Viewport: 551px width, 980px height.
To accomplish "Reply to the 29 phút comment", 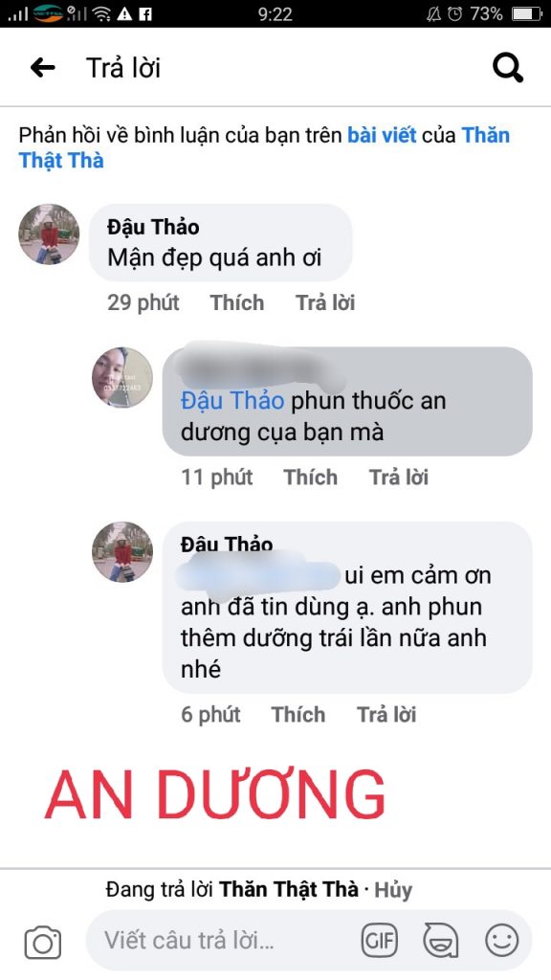I will tap(325, 302).
